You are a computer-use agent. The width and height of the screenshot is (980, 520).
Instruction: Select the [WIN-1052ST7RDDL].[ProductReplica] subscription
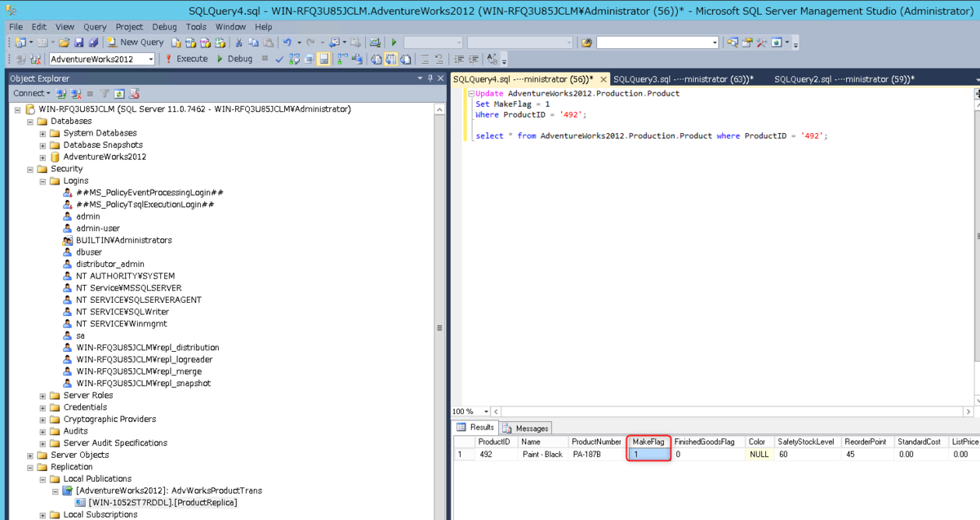[x=163, y=502]
